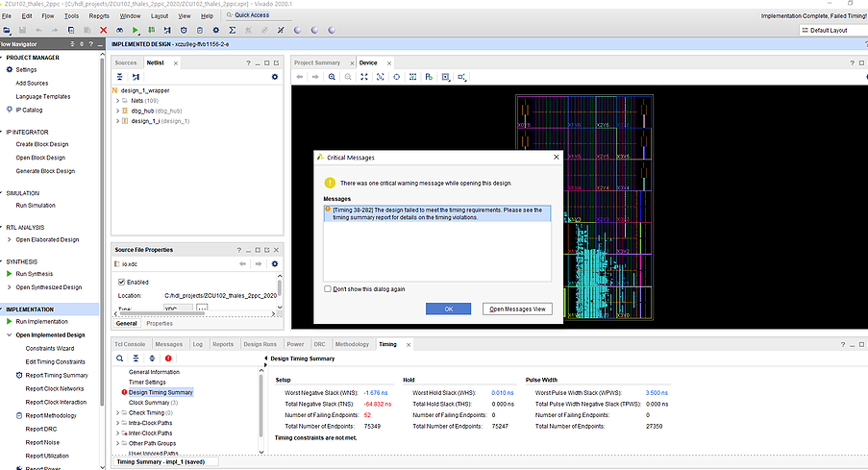
Task: Click the search icon in Timing panel
Action: pos(120,359)
